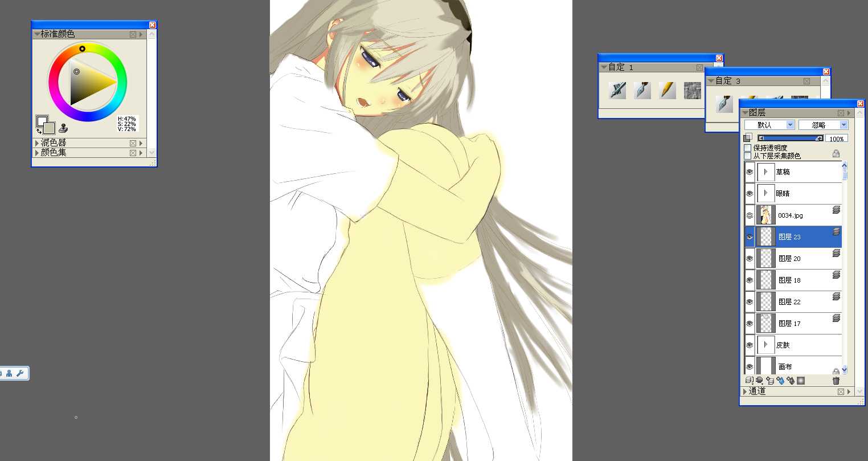Viewport: 868px width, 461px height.
Task: Close the 颜色集 panel with its X box
Action: (x=133, y=153)
